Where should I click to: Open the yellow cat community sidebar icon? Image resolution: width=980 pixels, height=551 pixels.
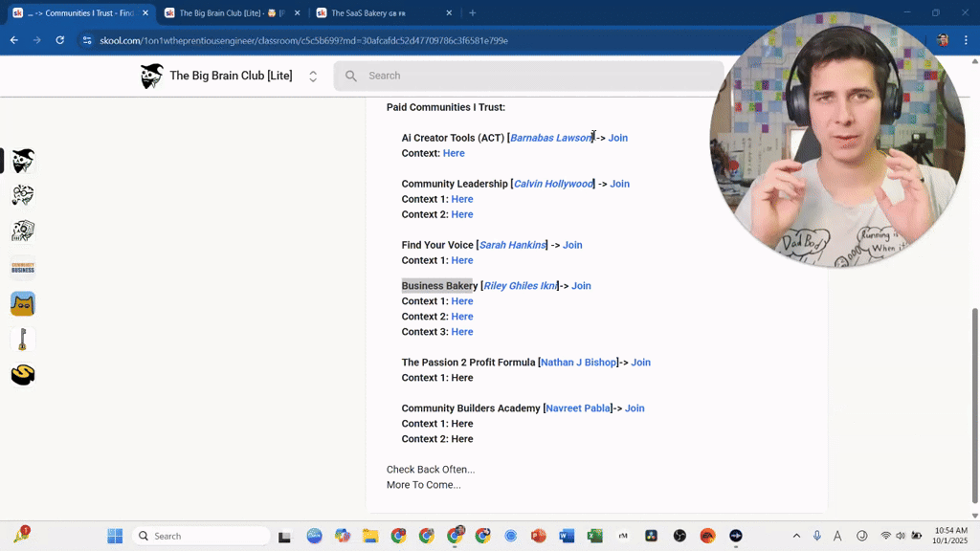tap(23, 303)
